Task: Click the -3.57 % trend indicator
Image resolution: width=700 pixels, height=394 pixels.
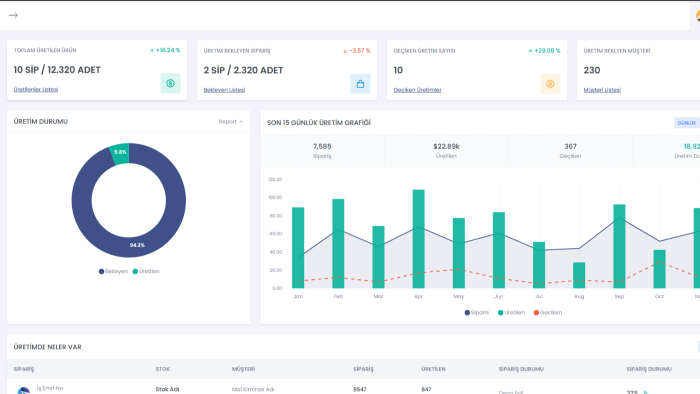Action: pyautogui.click(x=356, y=51)
